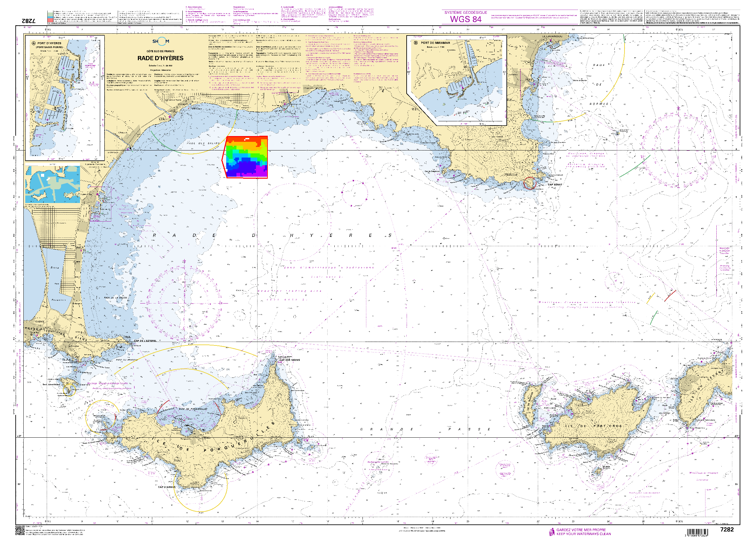Click the 'KEEP YOUR WATERWAYS CLEAN' text
756x543 pixels.
pyautogui.click(x=583, y=534)
